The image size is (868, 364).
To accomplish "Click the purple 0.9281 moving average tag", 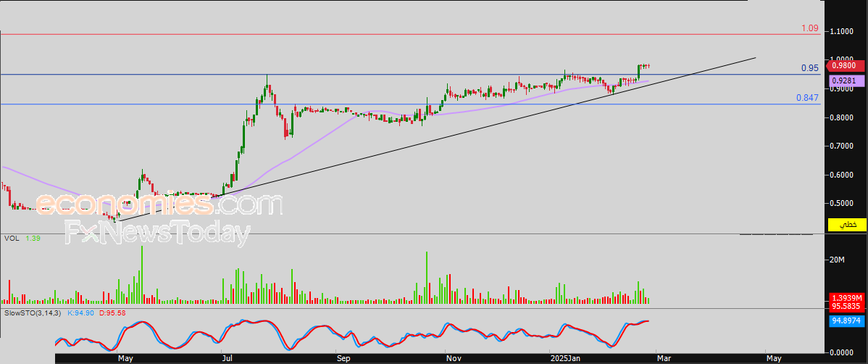I will 846,81.
